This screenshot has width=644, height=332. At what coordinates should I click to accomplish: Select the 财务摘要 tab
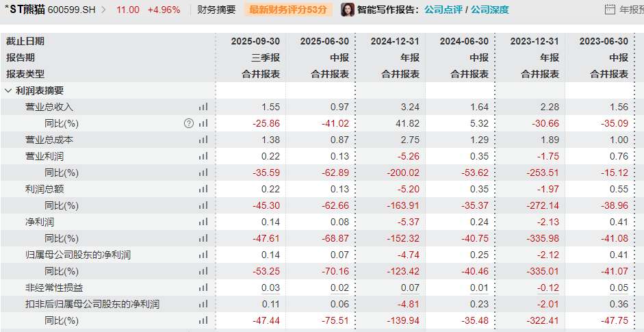pyautogui.click(x=216, y=10)
